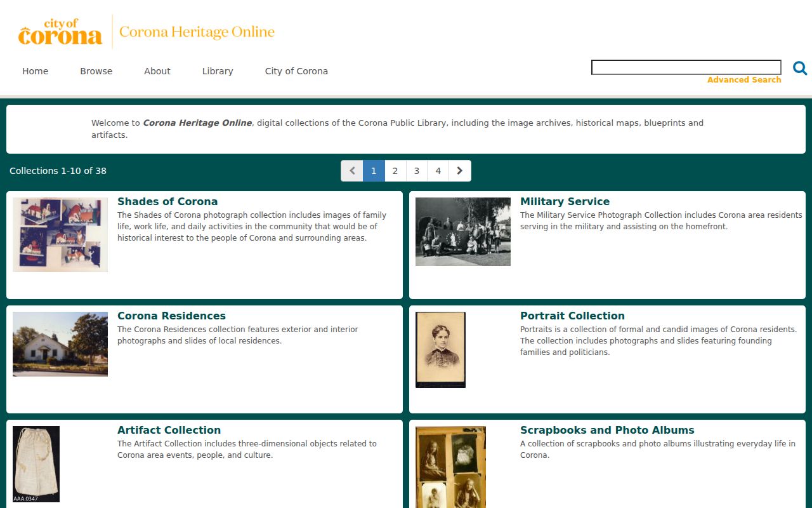Click the 'Collections 1-10 of 38' text

point(58,171)
